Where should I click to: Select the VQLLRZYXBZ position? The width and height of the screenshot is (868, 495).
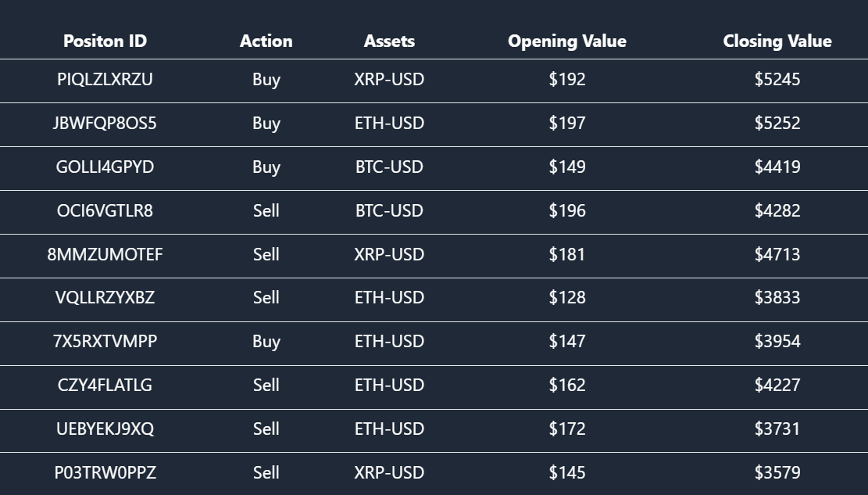click(x=105, y=298)
